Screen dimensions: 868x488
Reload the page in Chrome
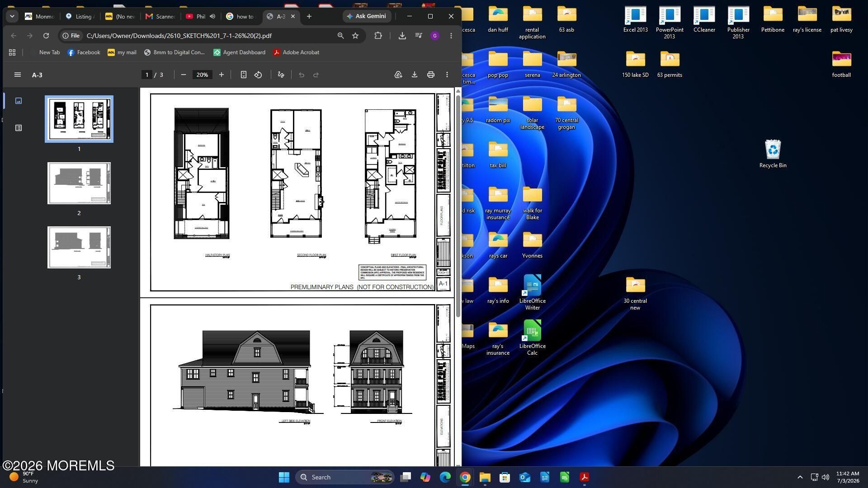pyautogui.click(x=46, y=36)
